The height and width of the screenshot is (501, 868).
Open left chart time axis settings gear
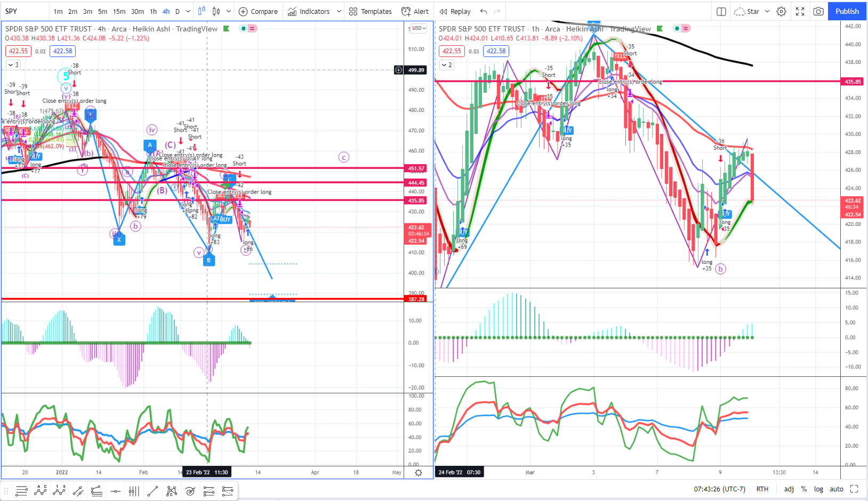point(419,472)
